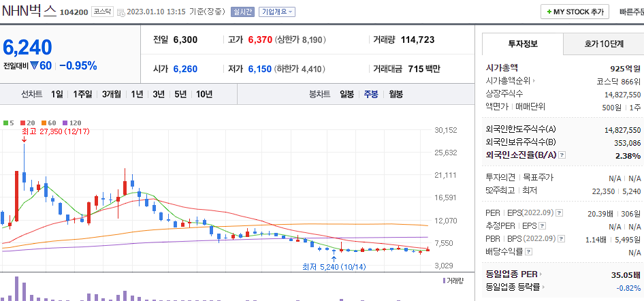Click the 최고 27,350 (12/17) marker
Viewport: 644px width, 301px height.
coord(55,131)
